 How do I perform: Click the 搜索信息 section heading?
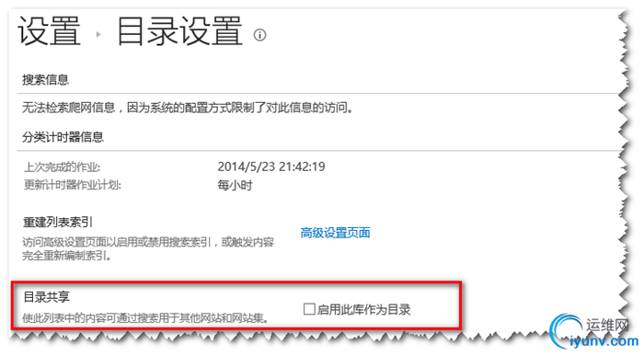point(45,79)
